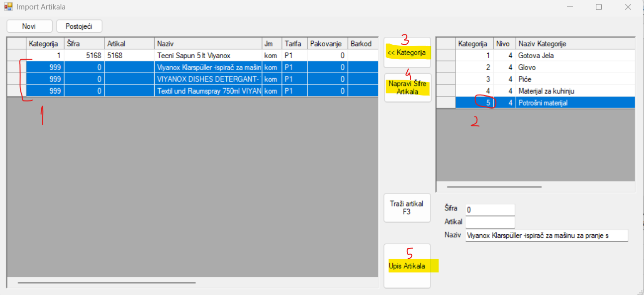This screenshot has height=295, width=644.
Task: Click the categories grid horizontal scrollbar
Action: [x=494, y=187]
